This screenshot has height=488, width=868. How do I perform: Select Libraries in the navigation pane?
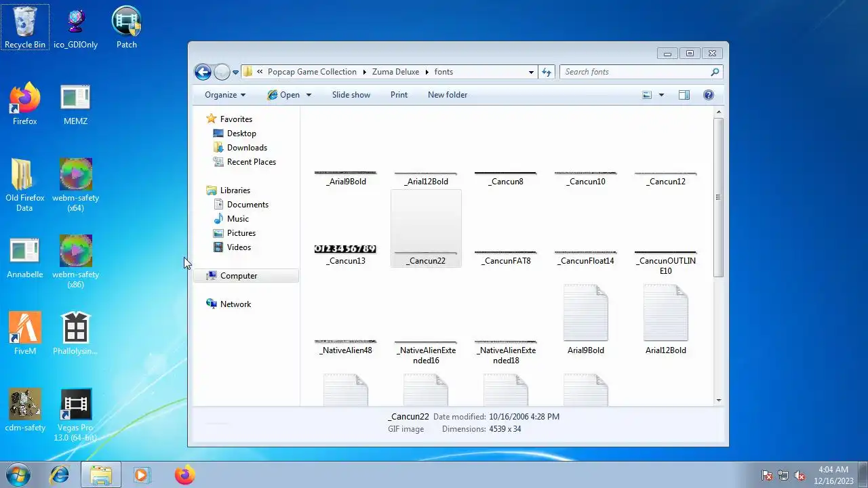point(235,190)
